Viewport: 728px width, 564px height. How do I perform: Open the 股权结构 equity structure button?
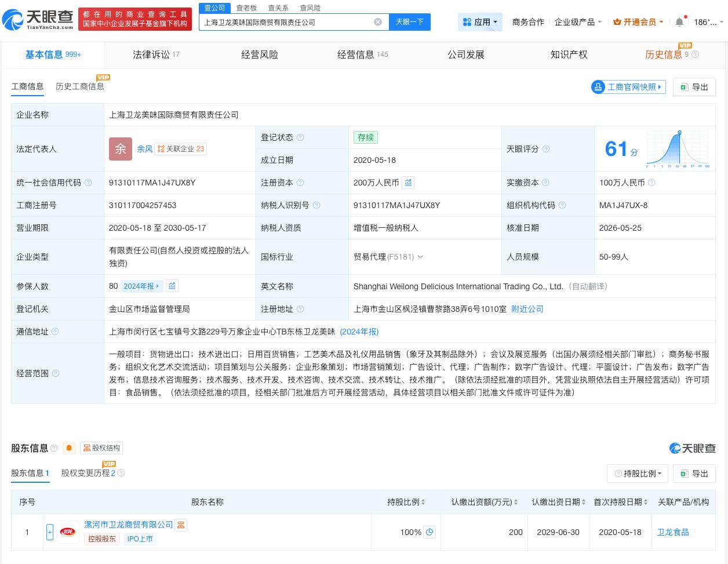coord(101,448)
